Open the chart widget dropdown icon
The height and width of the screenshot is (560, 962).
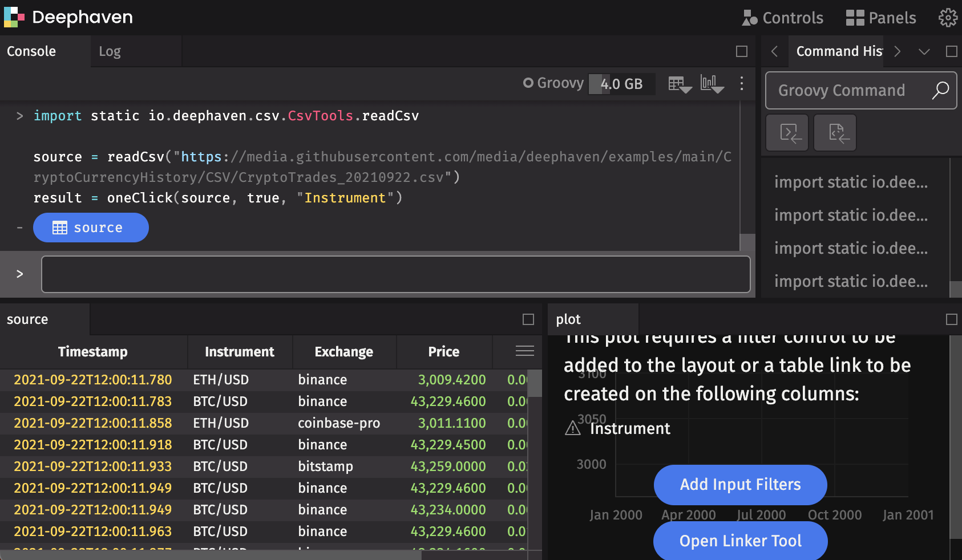(712, 84)
